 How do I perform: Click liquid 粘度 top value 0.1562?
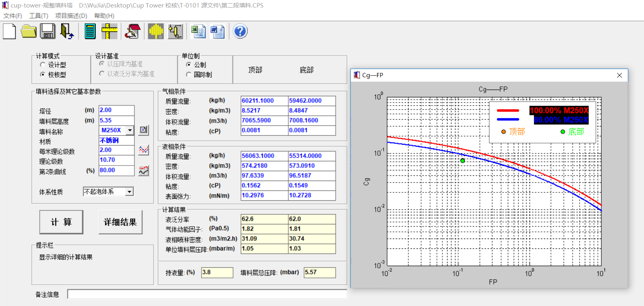(x=264, y=185)
